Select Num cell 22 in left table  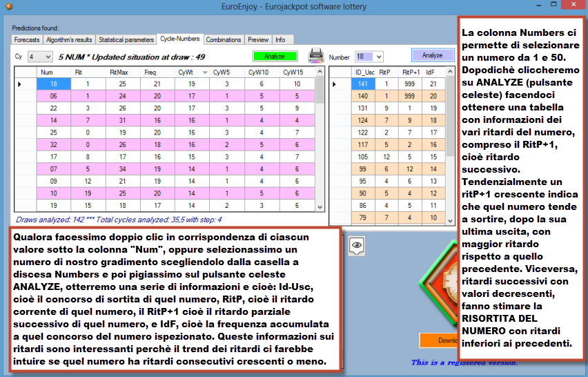tap(54, 108)
